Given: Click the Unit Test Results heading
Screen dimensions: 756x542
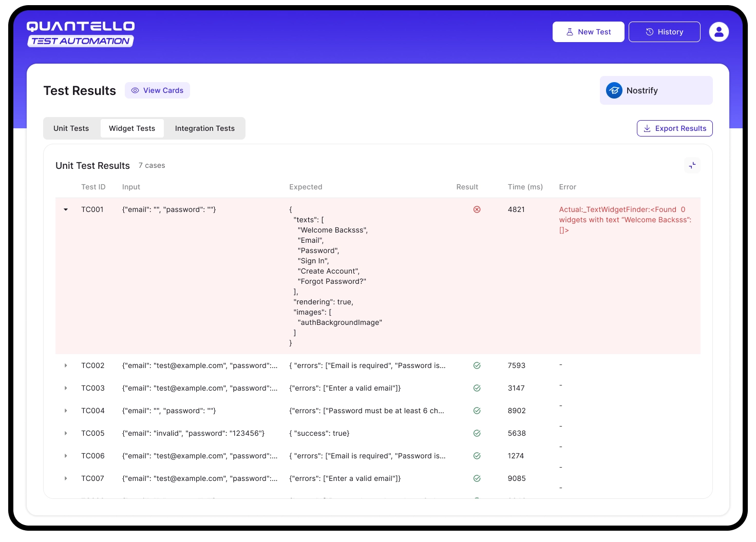Looking at the screenshot, I should 92,166.
